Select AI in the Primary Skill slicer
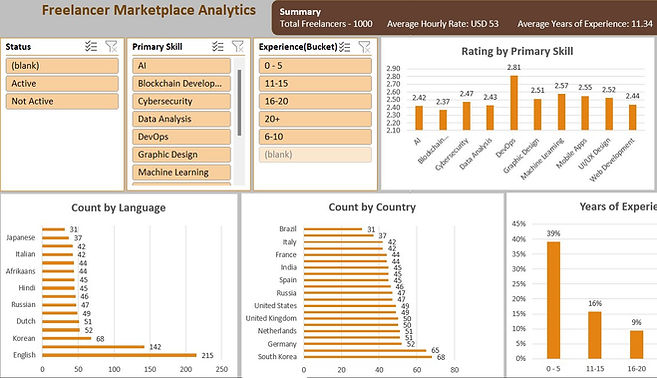The height and width of the screenshot is (378, 657). point(181,66)
